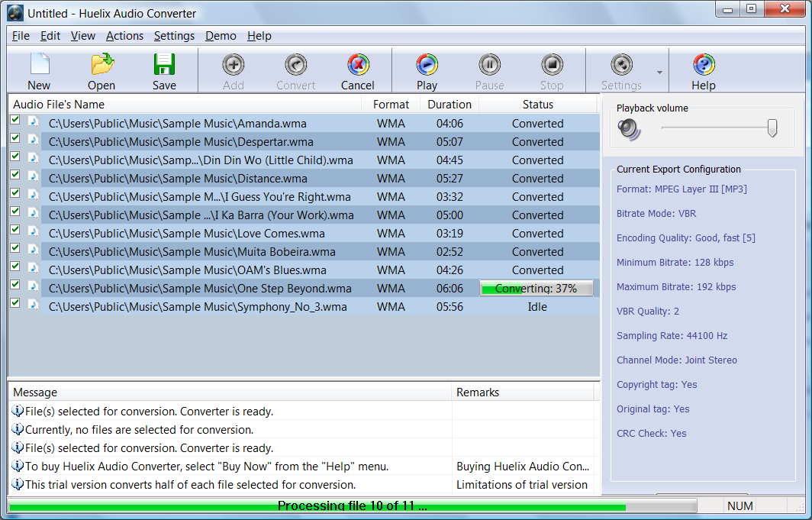The image size is (812, 520).
Task: Select the One Step Beyond.wma file row
Action: point(200,289)
